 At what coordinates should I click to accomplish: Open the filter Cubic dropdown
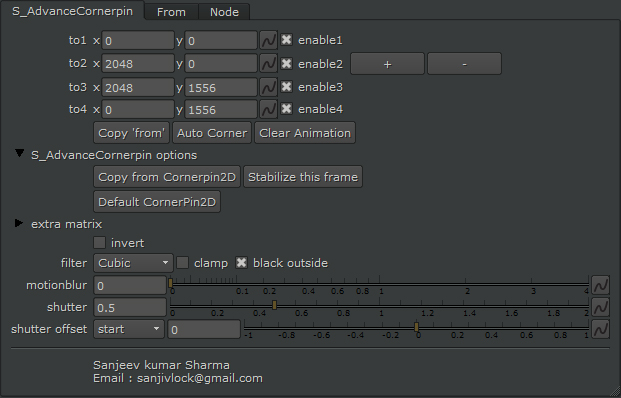point(133,263)
